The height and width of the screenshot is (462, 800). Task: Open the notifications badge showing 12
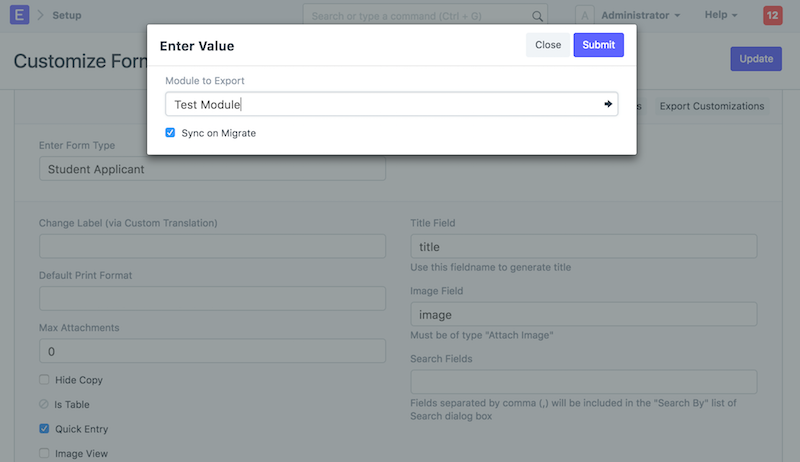772,15
